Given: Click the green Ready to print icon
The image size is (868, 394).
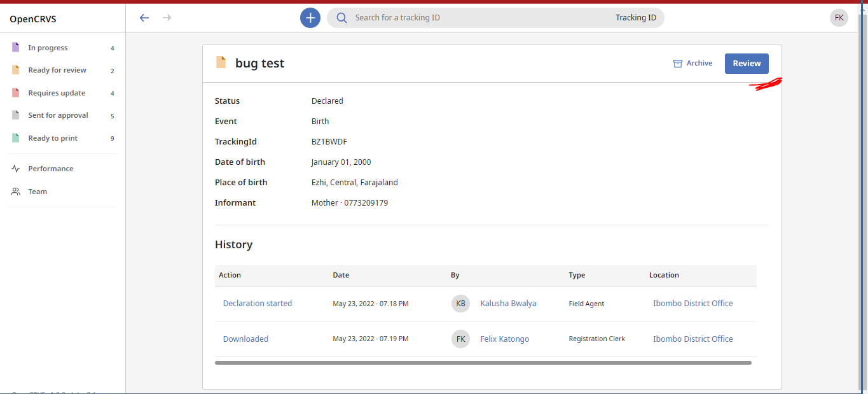Looking at the screenshot, I should point(15,137).
